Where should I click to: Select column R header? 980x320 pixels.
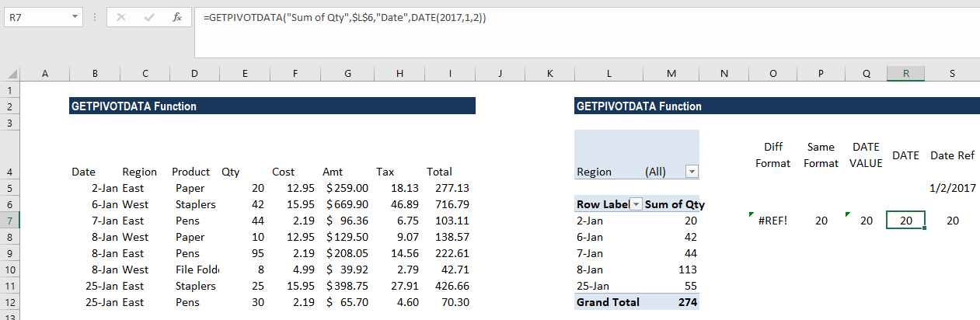pos(905,74)
